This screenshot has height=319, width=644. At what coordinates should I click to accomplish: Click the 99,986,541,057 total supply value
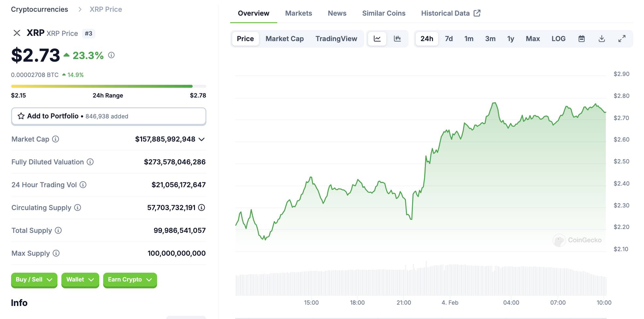180,231
